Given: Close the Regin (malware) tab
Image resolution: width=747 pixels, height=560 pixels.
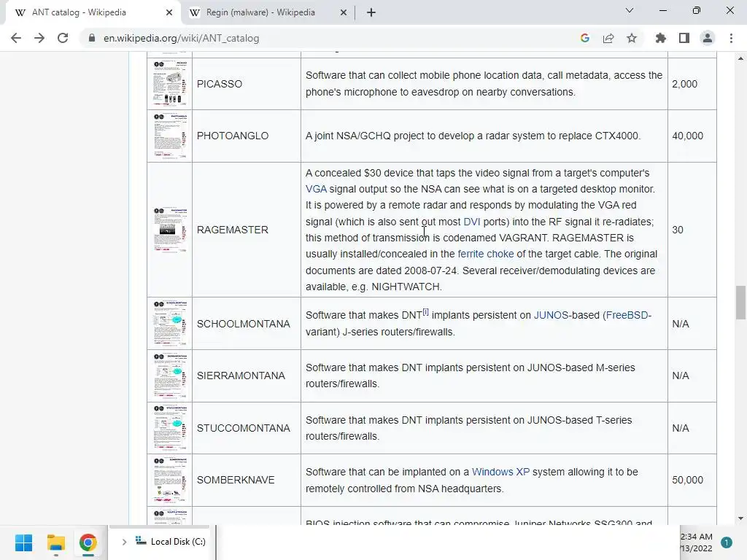Looking at the screenshot, I should tap(344, 12).
